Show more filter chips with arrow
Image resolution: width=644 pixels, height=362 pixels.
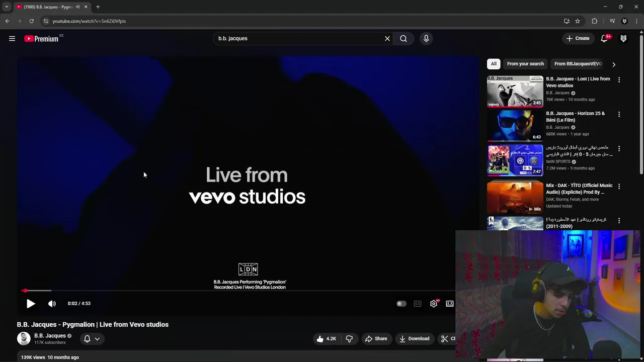(x=614, y=64)
